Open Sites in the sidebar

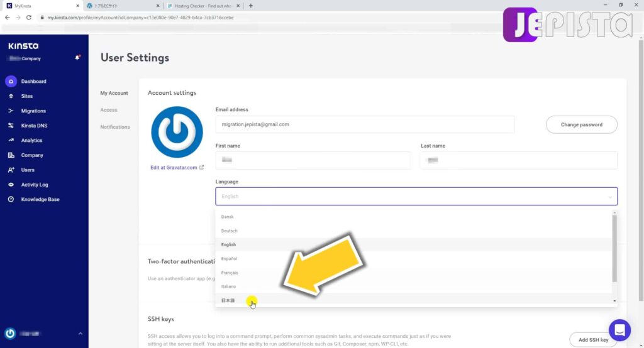(x=26, y=96)
